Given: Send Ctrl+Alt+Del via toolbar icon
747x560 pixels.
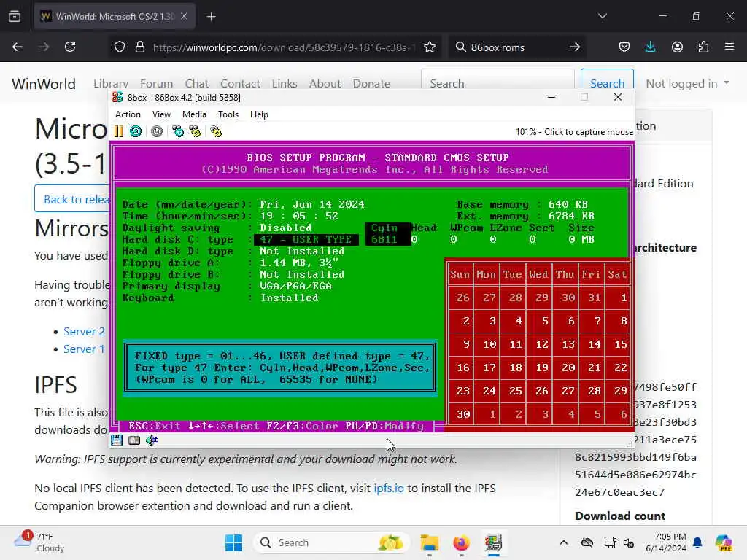Looking at the screenshot, I should tap(178, 131).
